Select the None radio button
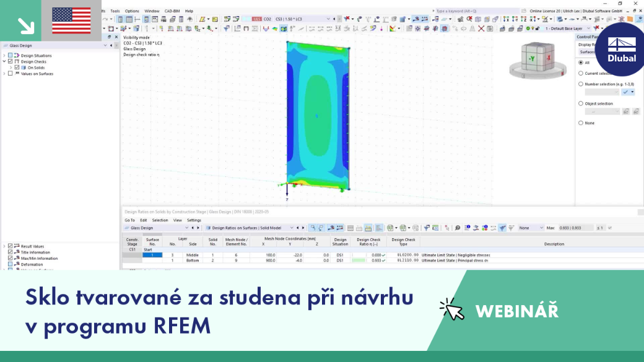 [x=581, y=123]
